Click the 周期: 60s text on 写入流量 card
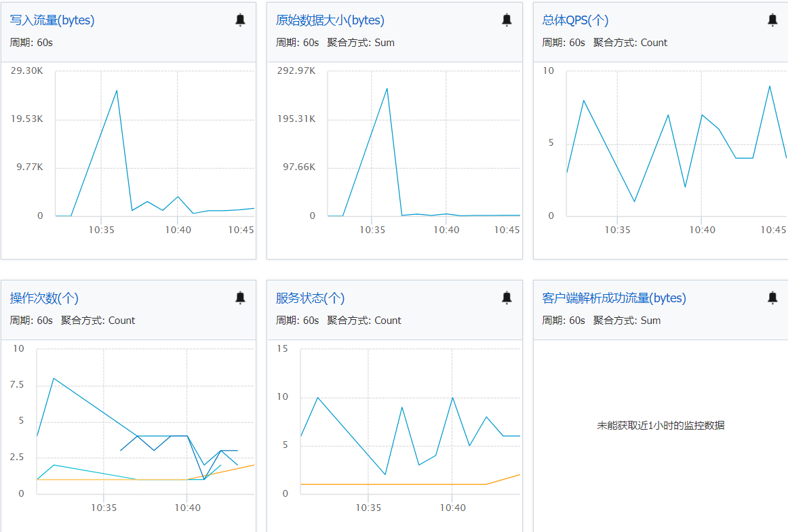Viewport: 788px width, 532px height. pos(31,43)
